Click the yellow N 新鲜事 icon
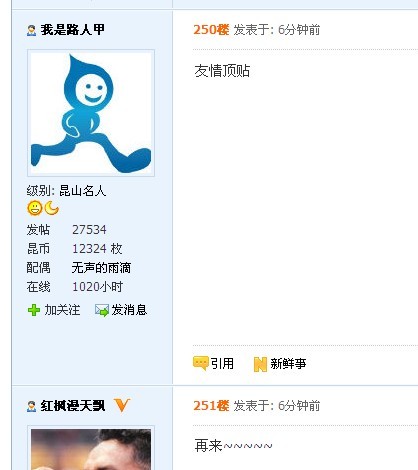This screenshot has width=418, height=470. 260,364
